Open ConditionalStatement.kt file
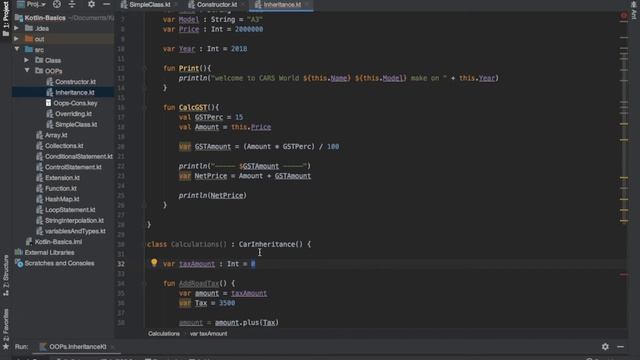The image size is (640, 360). (79, 156)
